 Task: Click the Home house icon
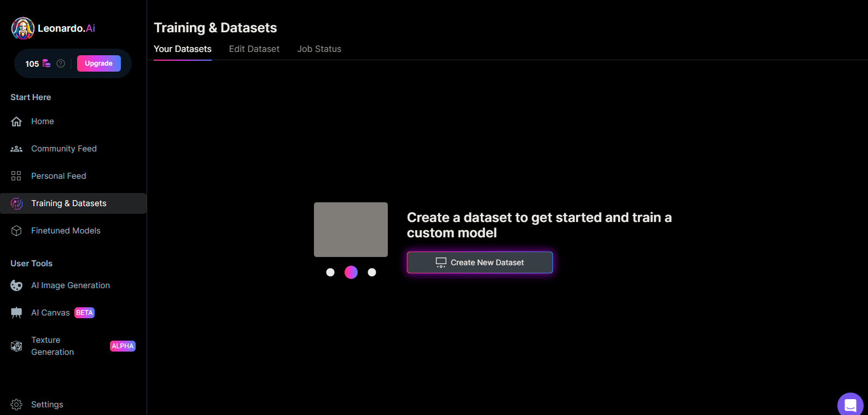click(x=16, y=121)
